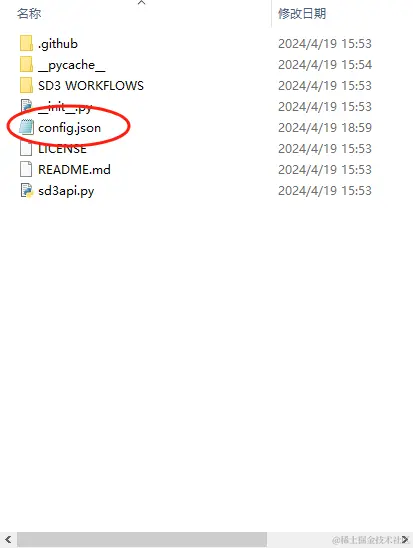Click the right scroll arrow of horizontal scrollbar
The width and height of the screenshot is (413, 548).
(x=405, y=540)
